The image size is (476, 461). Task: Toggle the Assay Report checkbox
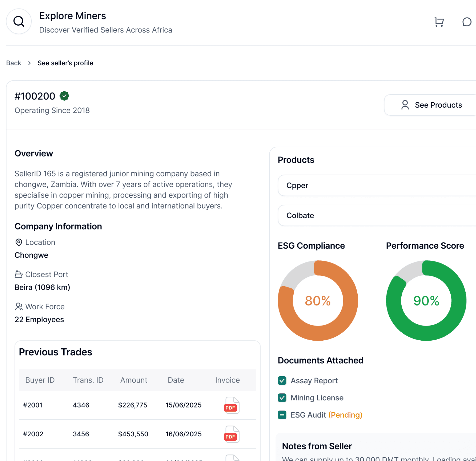282,381
